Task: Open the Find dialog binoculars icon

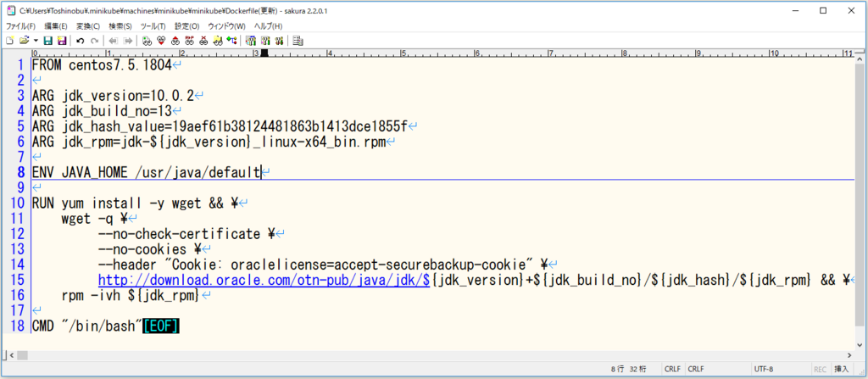Action: point(147,41)
